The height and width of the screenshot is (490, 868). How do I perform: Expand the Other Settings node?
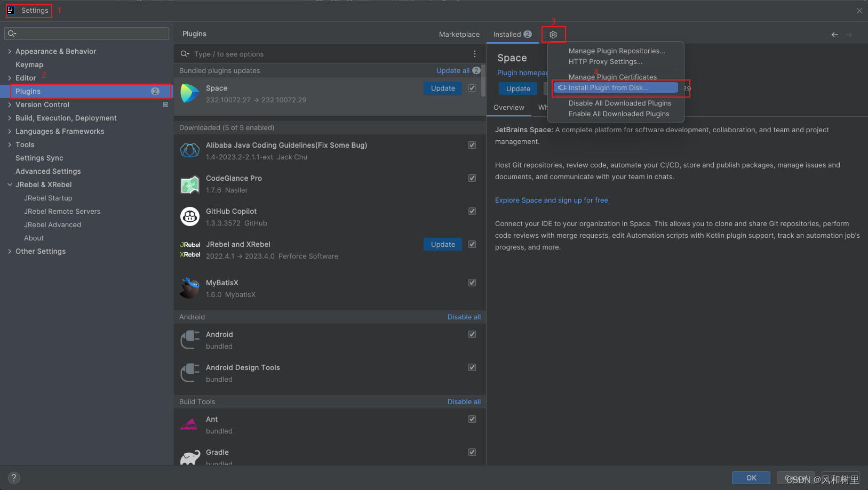[10, 251]
